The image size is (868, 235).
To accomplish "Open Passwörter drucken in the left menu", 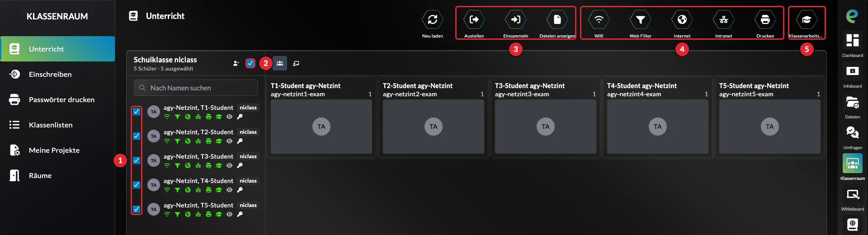I will coord(57,99).
